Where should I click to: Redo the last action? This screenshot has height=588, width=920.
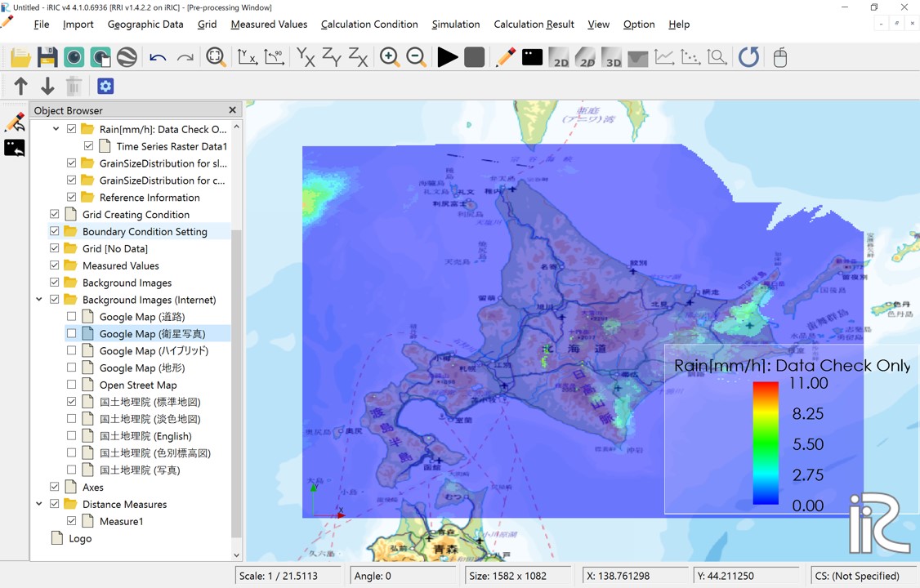coord(185,57)
